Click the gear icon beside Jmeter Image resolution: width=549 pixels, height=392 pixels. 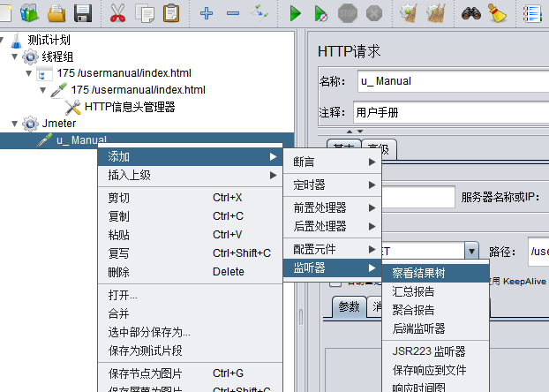(x=31, y=124)
